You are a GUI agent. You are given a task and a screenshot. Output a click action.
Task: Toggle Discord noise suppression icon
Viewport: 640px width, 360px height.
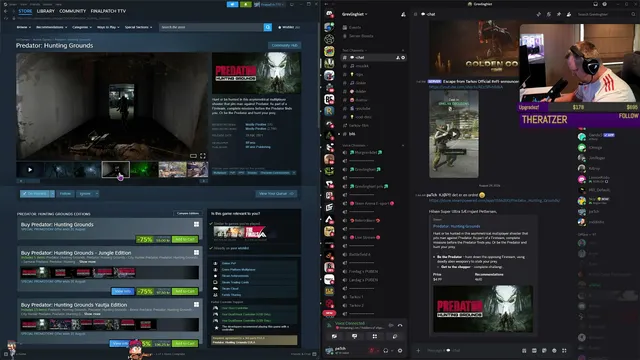[391, 325]
